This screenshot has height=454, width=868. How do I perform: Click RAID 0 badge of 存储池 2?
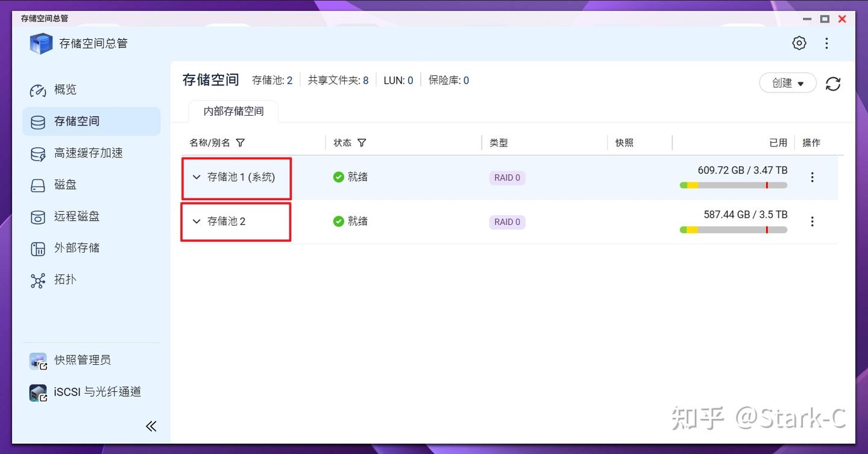pyautogui.click(x=507, y=222)
